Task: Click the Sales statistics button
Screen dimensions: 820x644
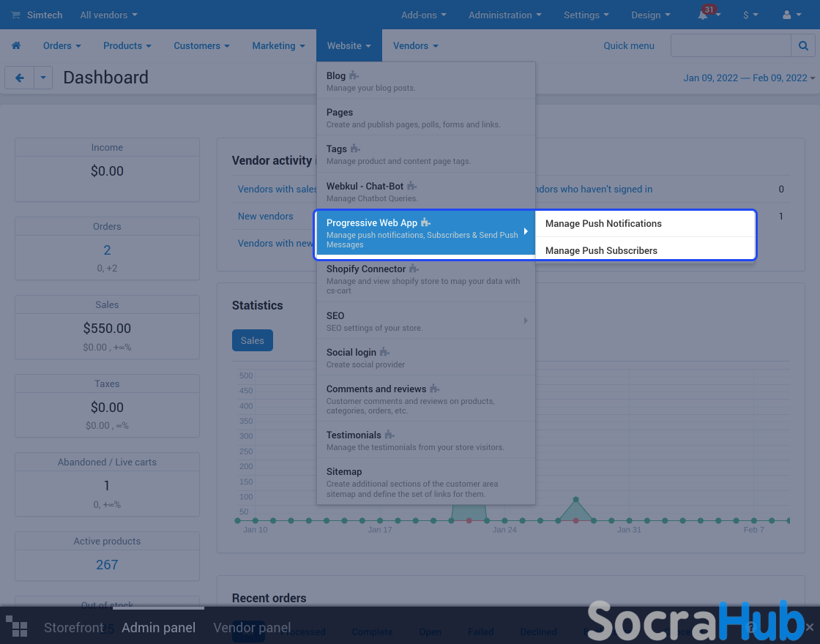Action: pos(252,340)
